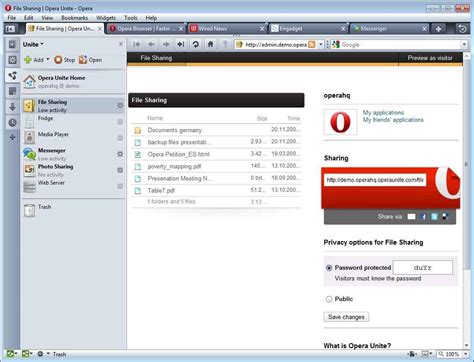Click the Stop button in Unite panel
Screen dimensions: 474x362
(x=65, y=60)
